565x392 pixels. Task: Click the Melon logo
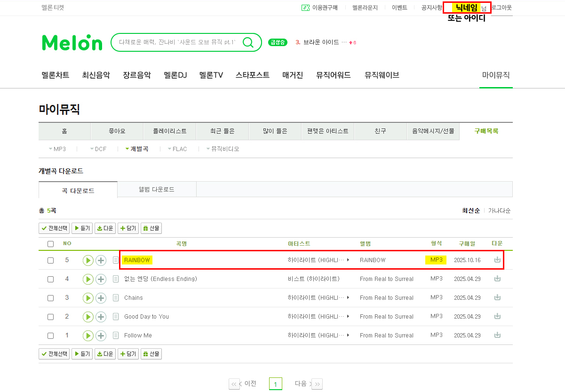coord(72,42)
